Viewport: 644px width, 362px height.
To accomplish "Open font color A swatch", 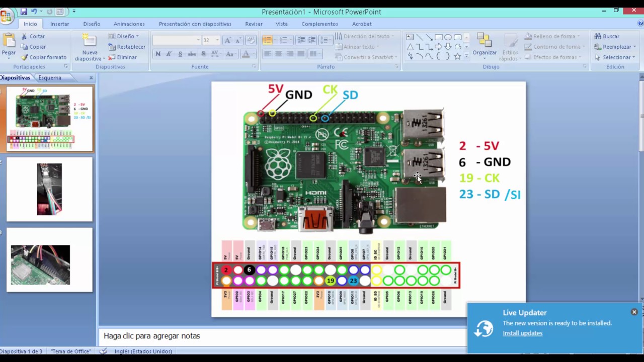I will (246, 54).
